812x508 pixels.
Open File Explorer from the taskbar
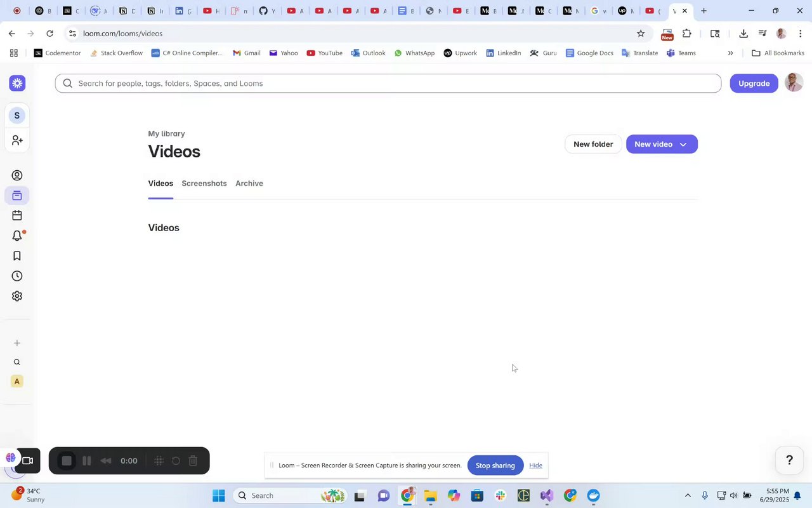430,495
